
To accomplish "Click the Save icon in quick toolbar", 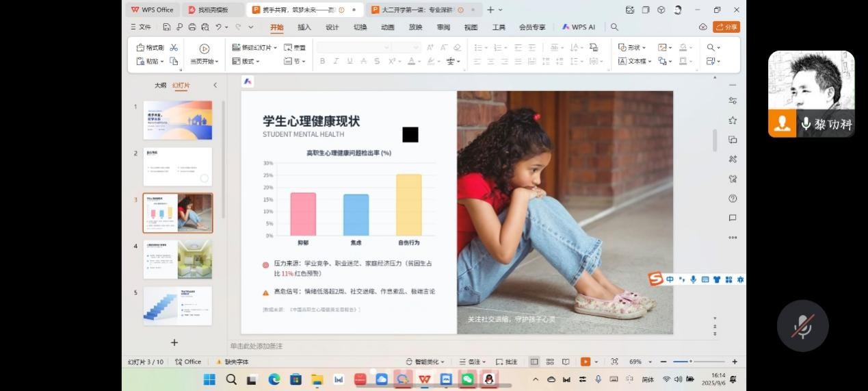I will (x=166, y=27).
